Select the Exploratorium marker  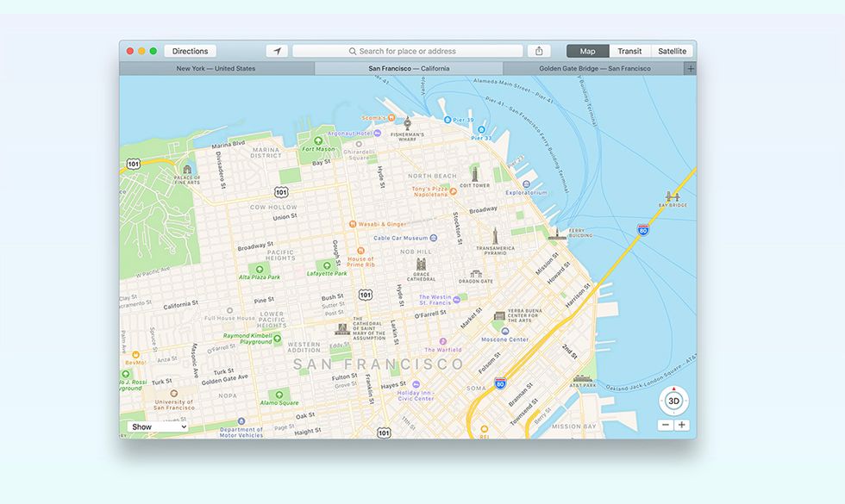527,184
